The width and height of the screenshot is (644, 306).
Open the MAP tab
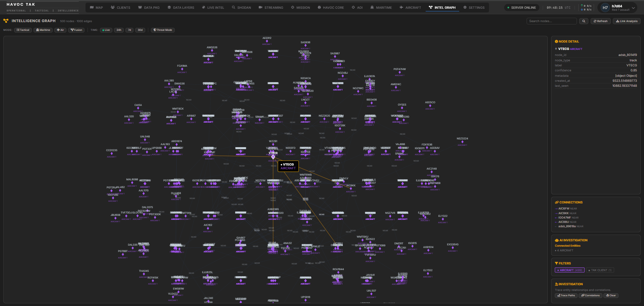click(96, 7)
